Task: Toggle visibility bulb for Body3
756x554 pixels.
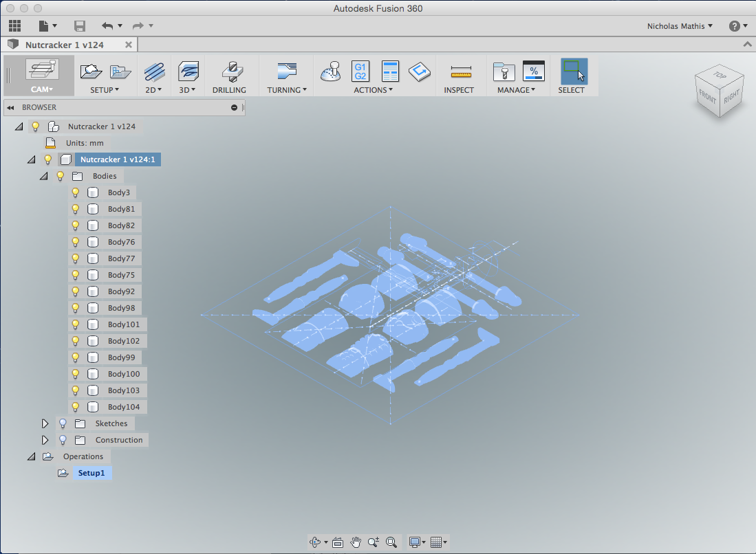Action: [x=75, y=192]
